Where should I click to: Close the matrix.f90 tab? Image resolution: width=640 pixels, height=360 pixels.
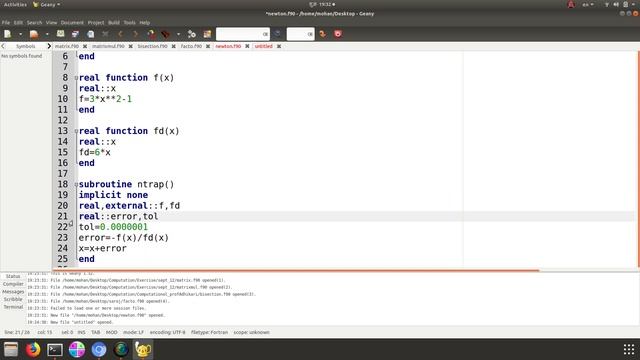[x=85, y=47]
